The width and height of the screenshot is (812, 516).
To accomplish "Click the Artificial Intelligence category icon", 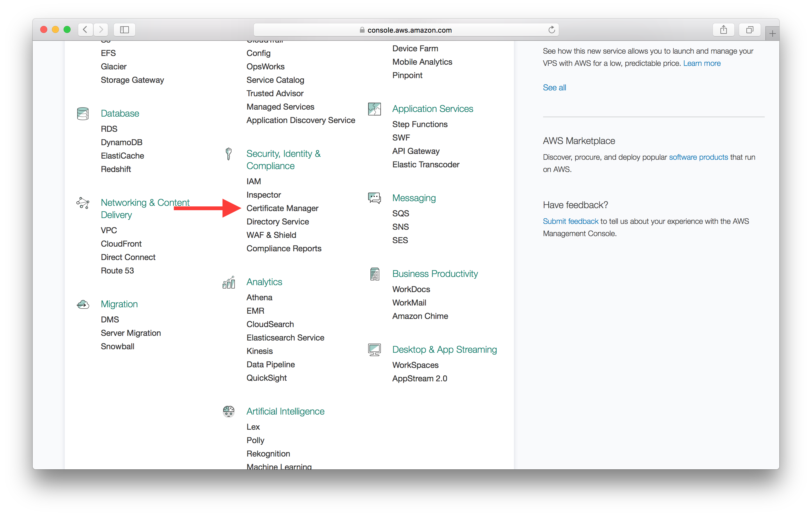I will point(228,411).
